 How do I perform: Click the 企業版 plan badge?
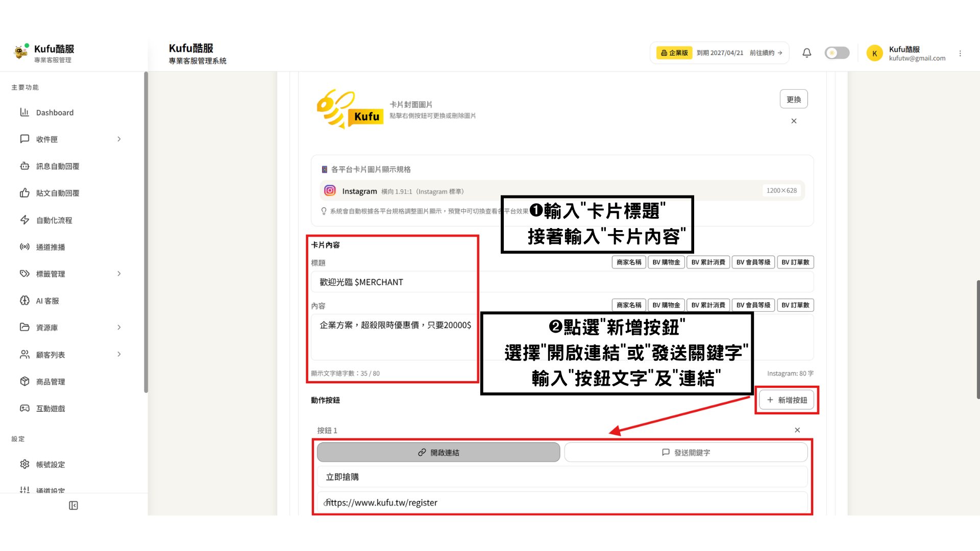(674, 53)
